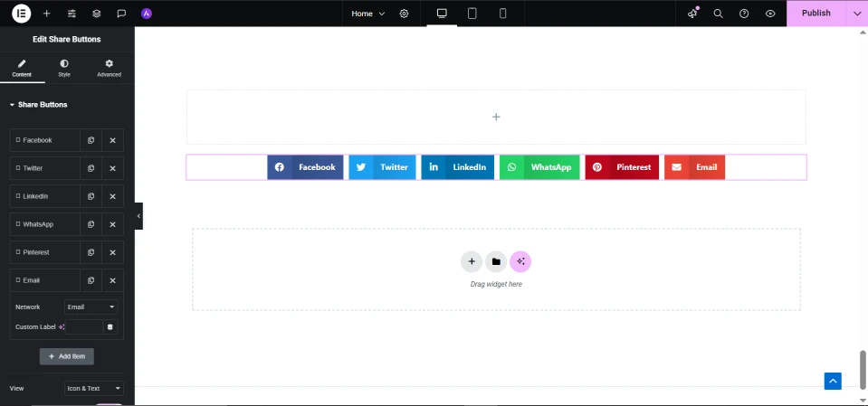Click the Elementor logo icon
The width and height of the screenshot is (868, 406).
[x=22, y=14]
